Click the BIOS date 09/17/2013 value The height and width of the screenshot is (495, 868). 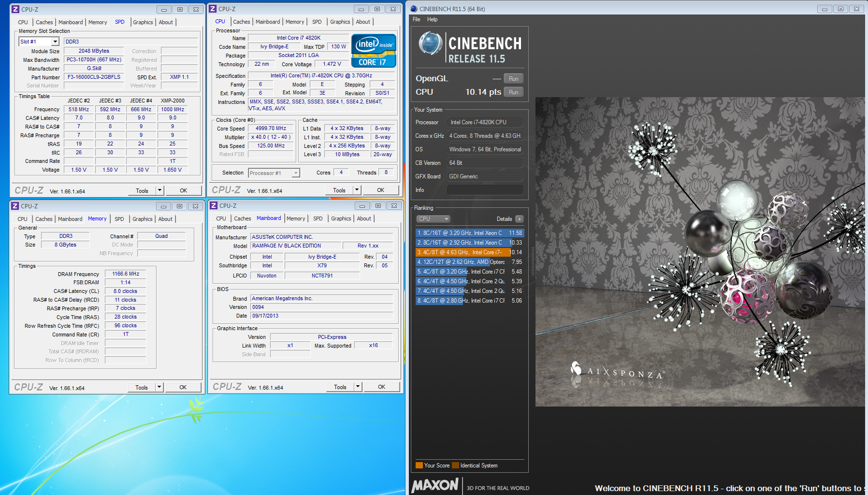pyautogui.click(x=321, y=316)
